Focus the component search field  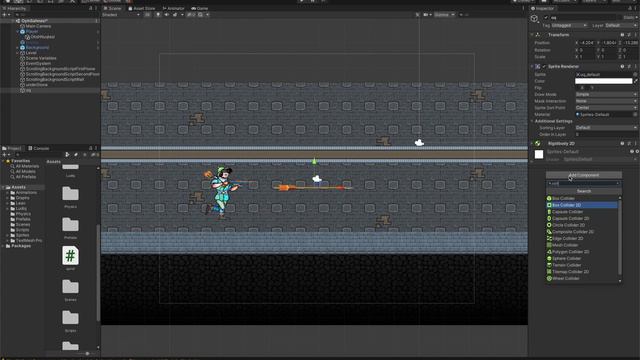(584, 184)
